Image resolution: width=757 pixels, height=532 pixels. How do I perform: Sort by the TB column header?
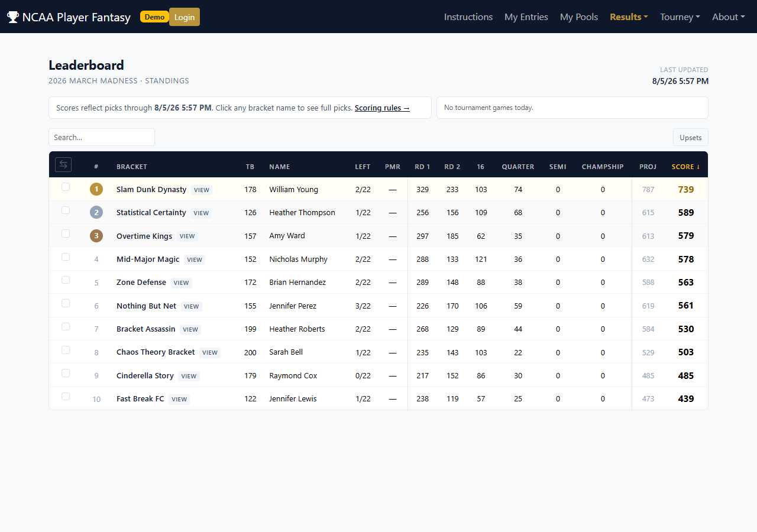click(x=250, y=167)
